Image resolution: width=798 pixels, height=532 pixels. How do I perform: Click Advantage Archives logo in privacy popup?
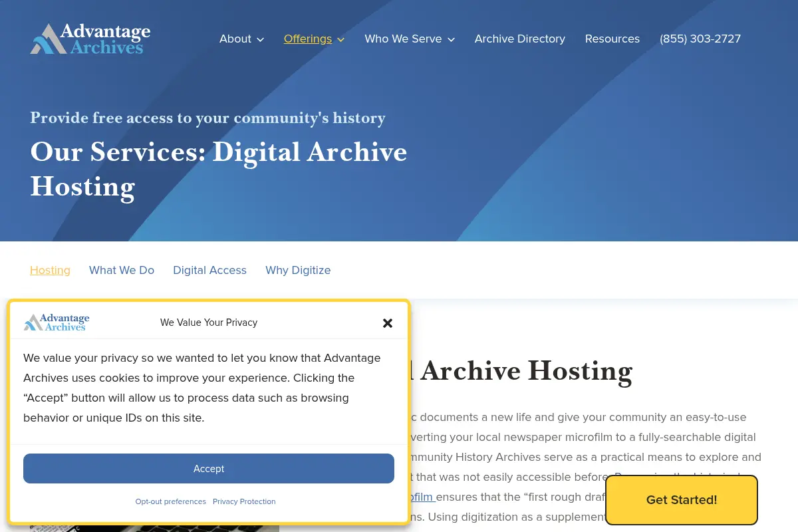point(57,323)
